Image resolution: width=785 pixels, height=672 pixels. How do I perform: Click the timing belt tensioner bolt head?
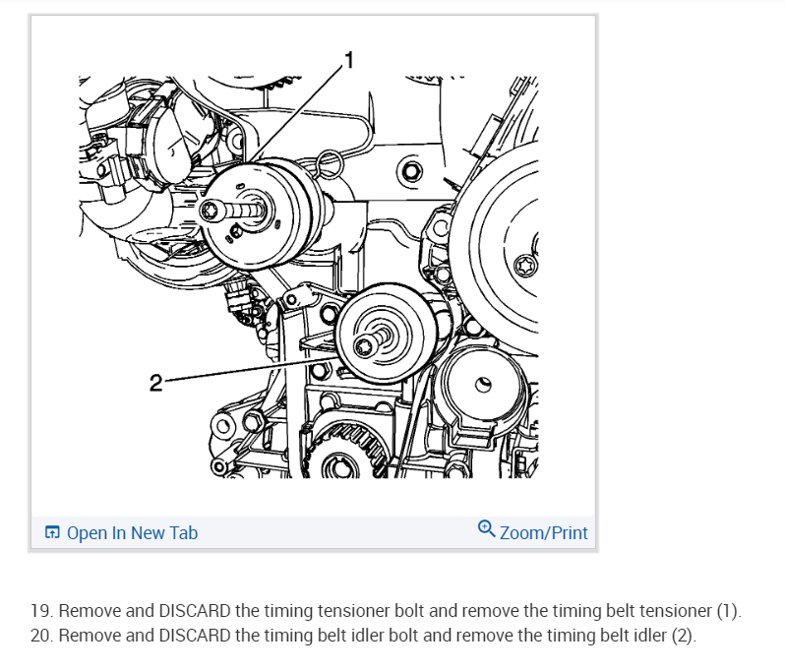tap(210, 211)
